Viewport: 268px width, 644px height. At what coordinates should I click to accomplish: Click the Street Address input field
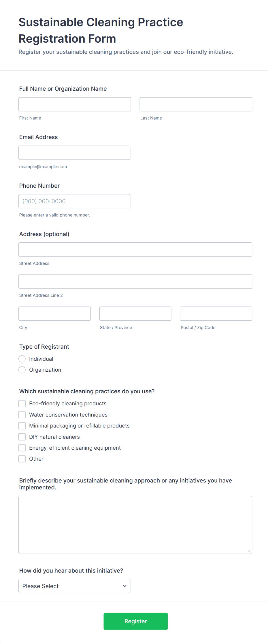point(135,249)
